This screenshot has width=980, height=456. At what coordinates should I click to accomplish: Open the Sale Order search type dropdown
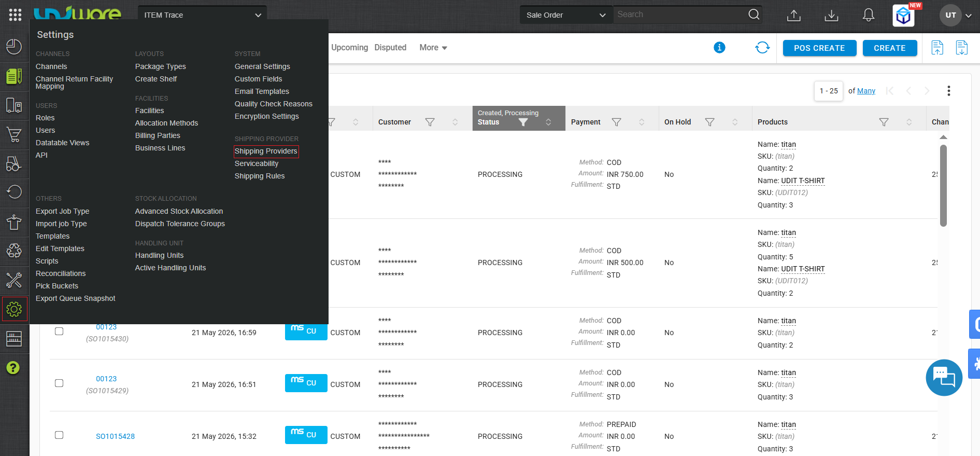566,15
